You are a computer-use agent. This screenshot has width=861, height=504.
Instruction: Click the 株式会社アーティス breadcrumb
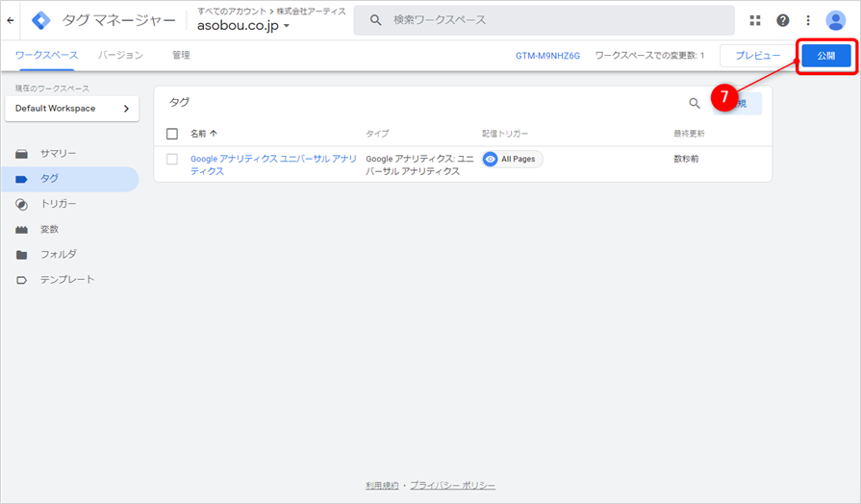pos(311,11)
